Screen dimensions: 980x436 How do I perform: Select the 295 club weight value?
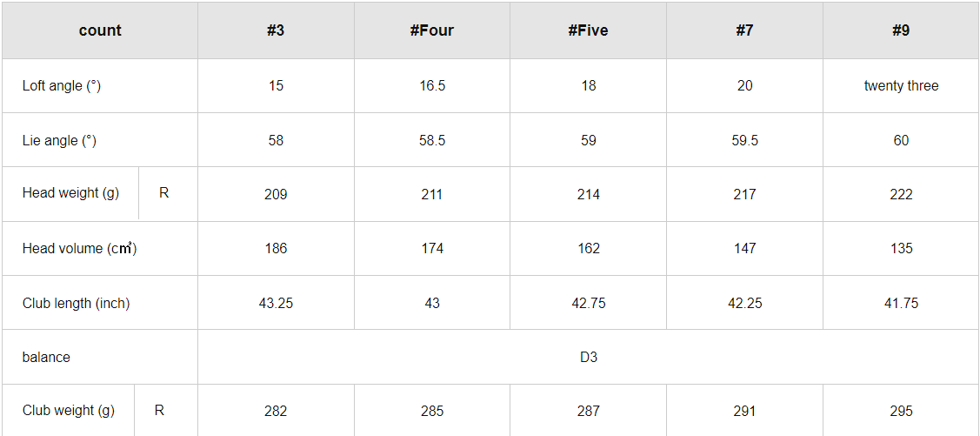click(901, 411)
